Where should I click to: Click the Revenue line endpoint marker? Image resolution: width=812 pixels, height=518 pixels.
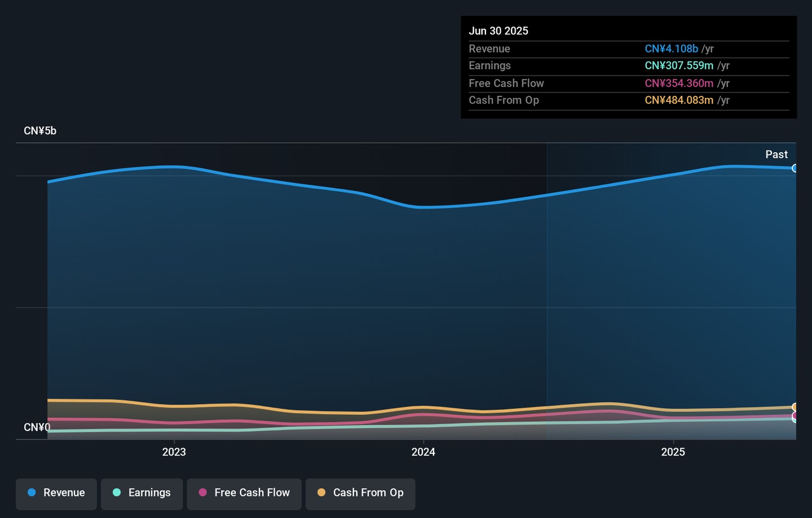[795, 168]
